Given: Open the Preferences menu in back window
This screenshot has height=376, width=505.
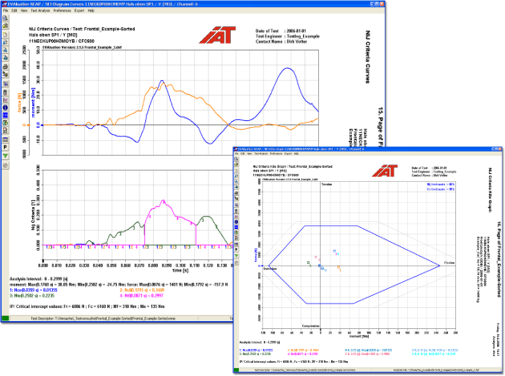Looking at the screenshot, I should 62,11.
